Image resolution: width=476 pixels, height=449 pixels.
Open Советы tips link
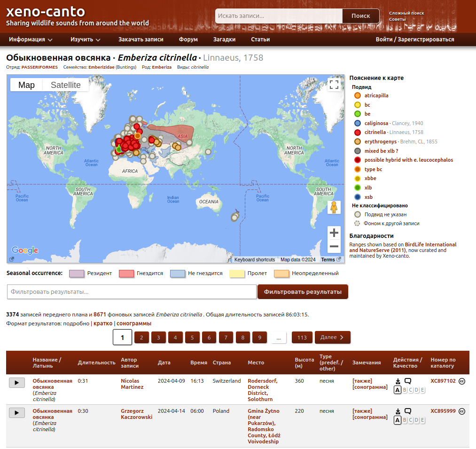coord(398,19)
